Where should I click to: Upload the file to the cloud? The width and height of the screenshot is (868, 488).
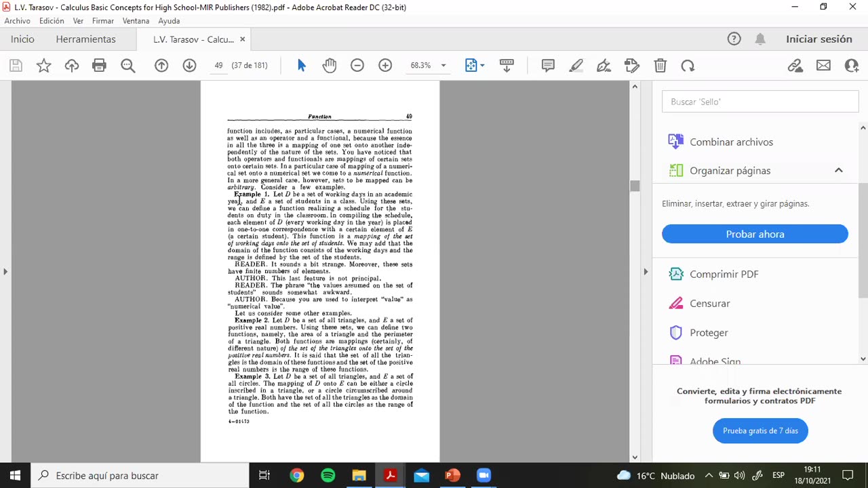[72, 66]
